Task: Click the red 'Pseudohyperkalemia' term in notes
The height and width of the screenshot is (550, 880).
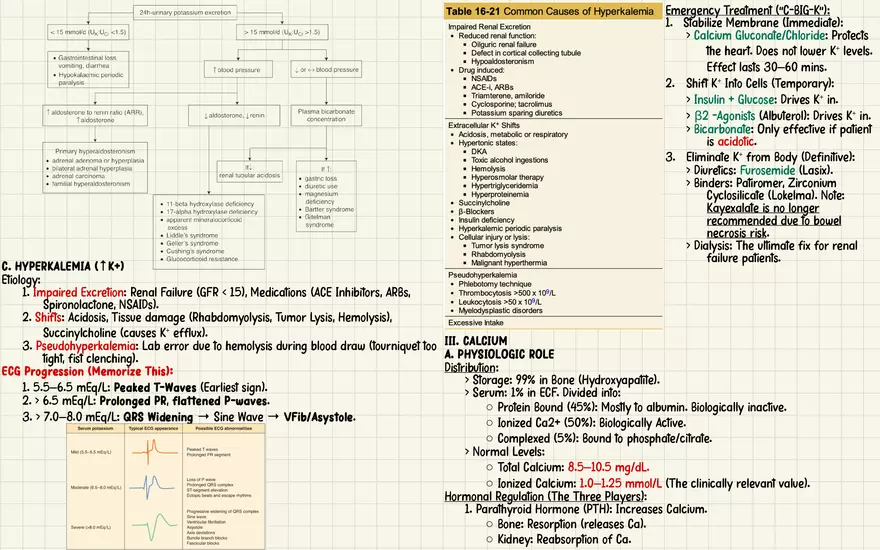Action: [86, 346]
